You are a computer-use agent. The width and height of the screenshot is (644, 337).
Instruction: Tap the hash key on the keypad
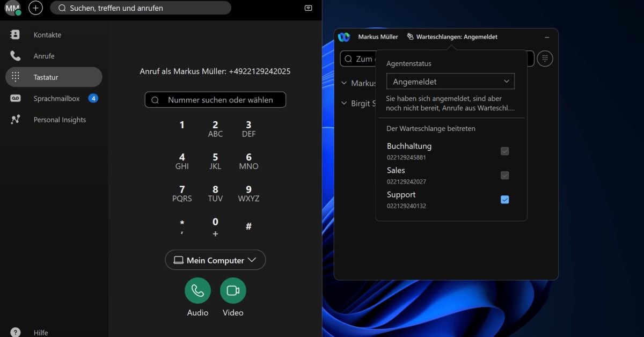click(x=248, y=226)
